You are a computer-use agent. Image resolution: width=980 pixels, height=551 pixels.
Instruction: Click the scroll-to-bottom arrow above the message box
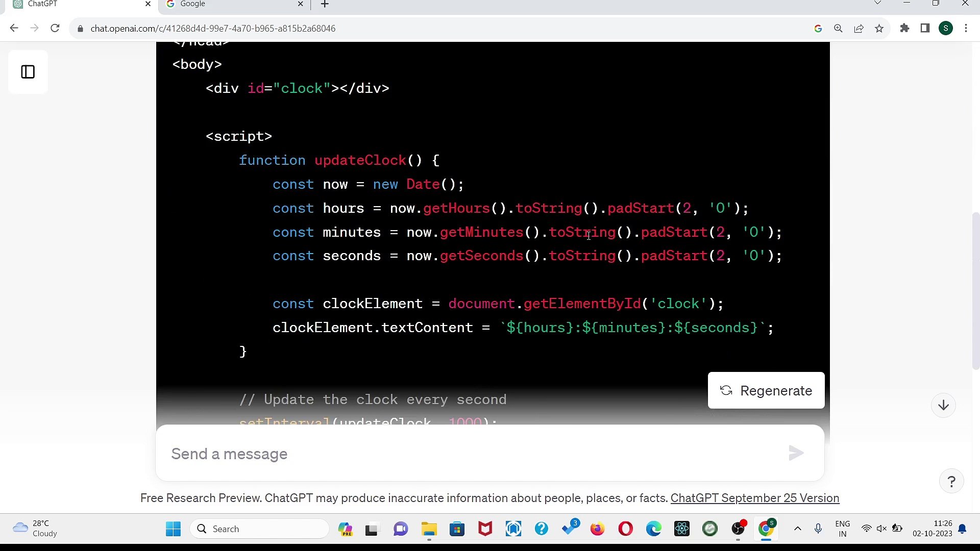[x=943, y=405]
